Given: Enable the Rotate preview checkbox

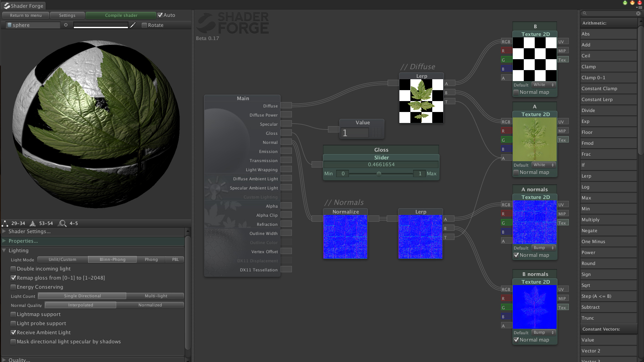Looking at the screenshot, I should pos(144,25).
